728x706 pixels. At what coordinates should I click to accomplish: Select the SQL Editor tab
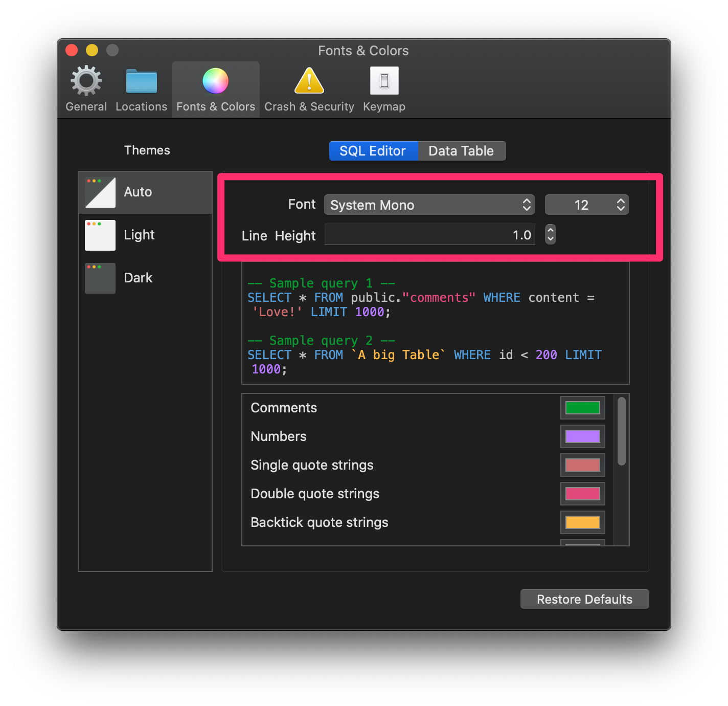[373, 150]
